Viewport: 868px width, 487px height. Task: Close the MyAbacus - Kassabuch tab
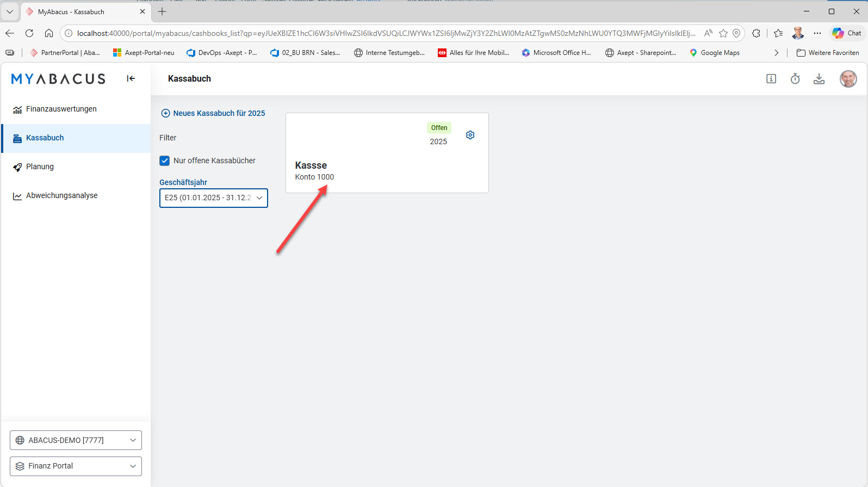click(142, 11)
